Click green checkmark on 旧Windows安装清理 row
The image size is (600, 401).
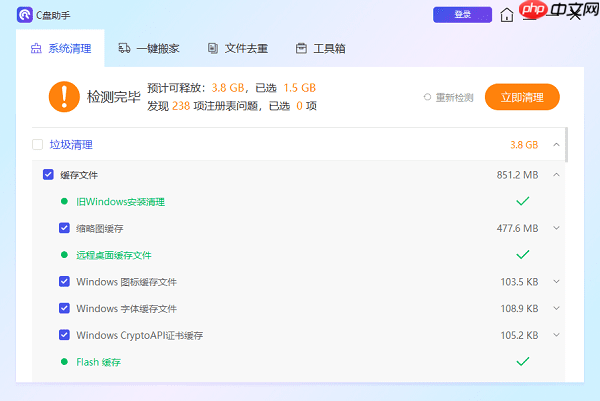(x=523, y=201)
